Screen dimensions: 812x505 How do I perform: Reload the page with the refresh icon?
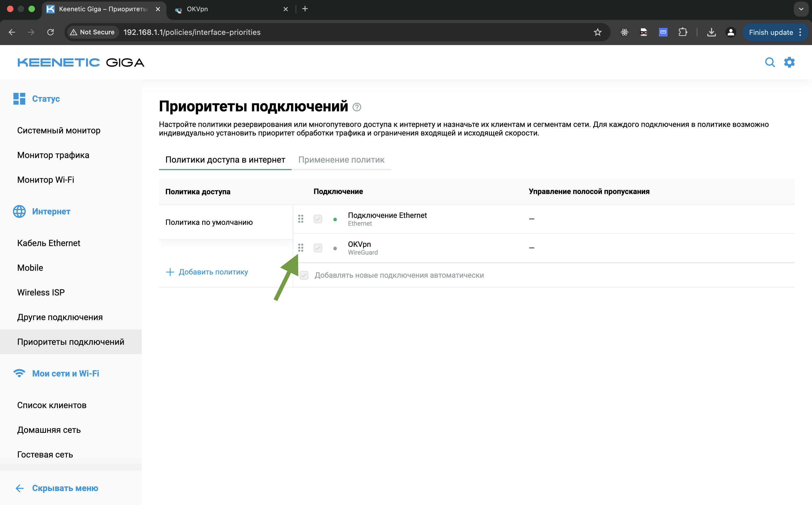click(50, 32)
